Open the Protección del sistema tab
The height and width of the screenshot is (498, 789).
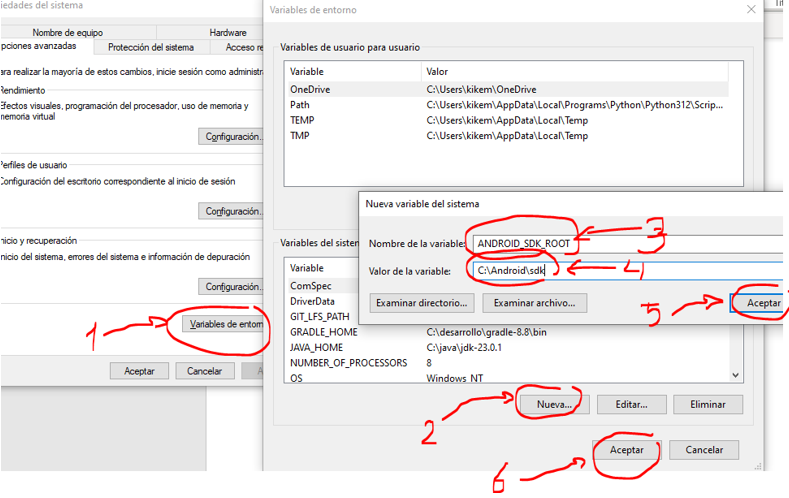(x=151, y=47)
